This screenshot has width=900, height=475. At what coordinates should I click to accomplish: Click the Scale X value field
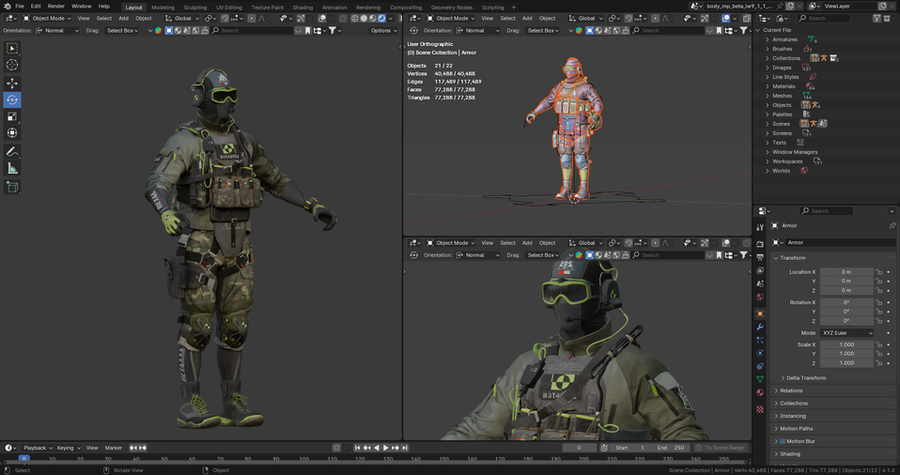click(847, 345)
